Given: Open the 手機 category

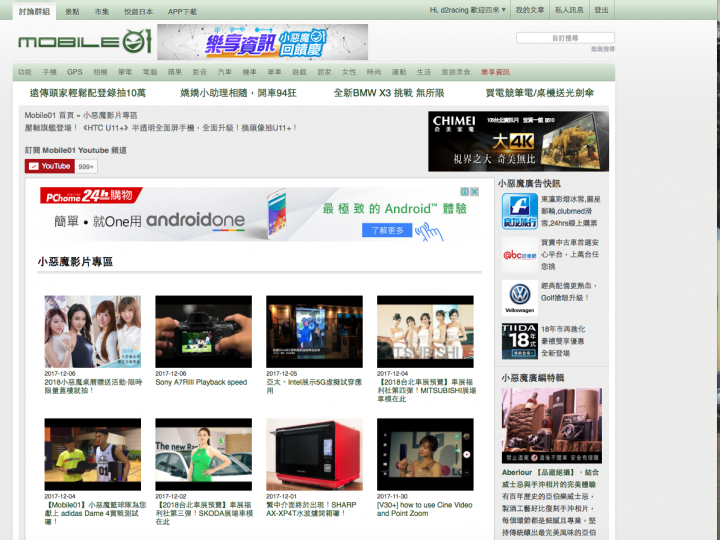Looking at the screenshot, I should pos(50,72).
